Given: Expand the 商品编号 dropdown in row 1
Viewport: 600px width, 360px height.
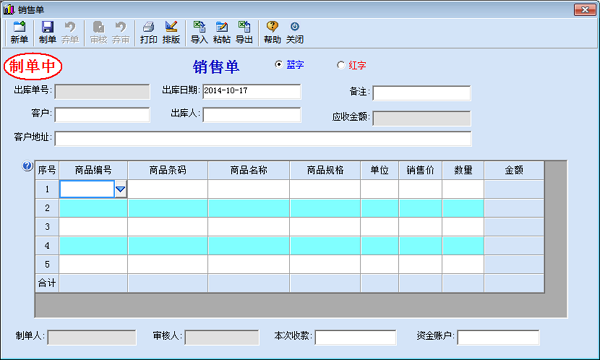Looking at the screenshot, I should [121, 189].
